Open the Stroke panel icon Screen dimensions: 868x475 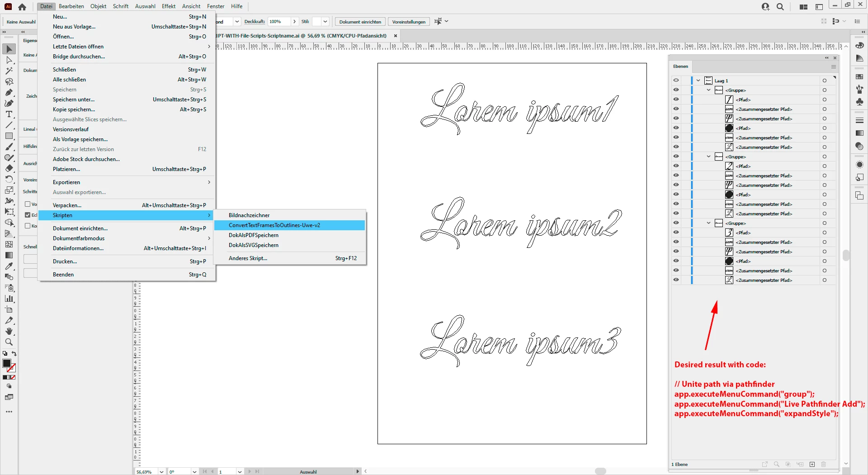click(859, 120)
